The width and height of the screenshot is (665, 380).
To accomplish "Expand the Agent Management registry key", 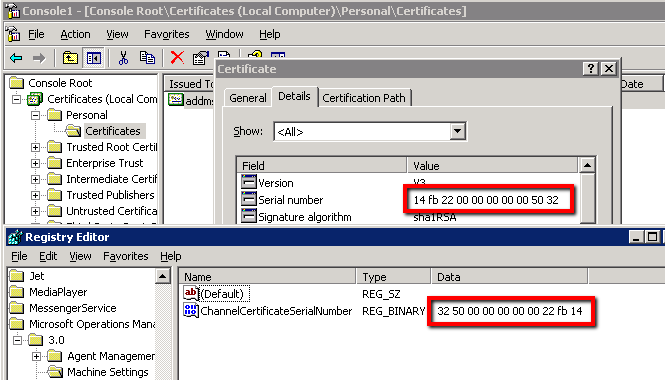I will 36,356.
